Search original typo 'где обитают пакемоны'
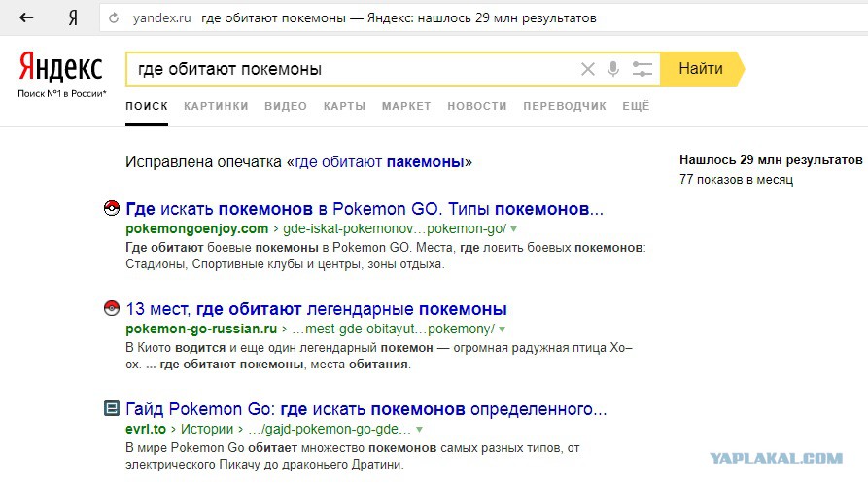Image resolution: width=868 pixels, height=487 pixels. point(379,162)
